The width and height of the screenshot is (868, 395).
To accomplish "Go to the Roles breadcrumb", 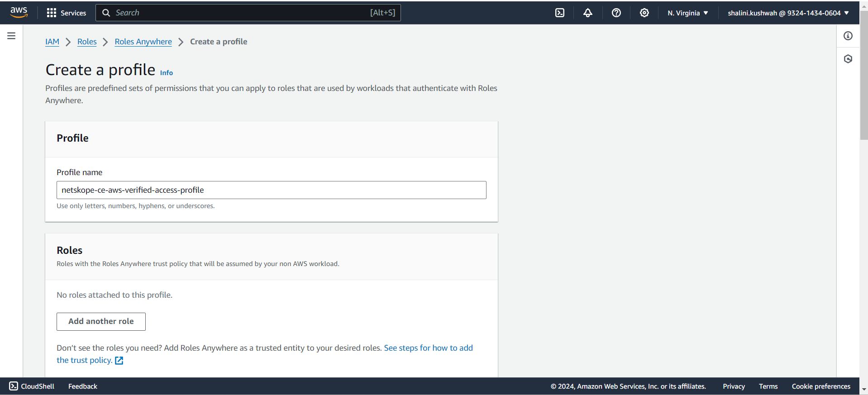I will coord(87,42).
